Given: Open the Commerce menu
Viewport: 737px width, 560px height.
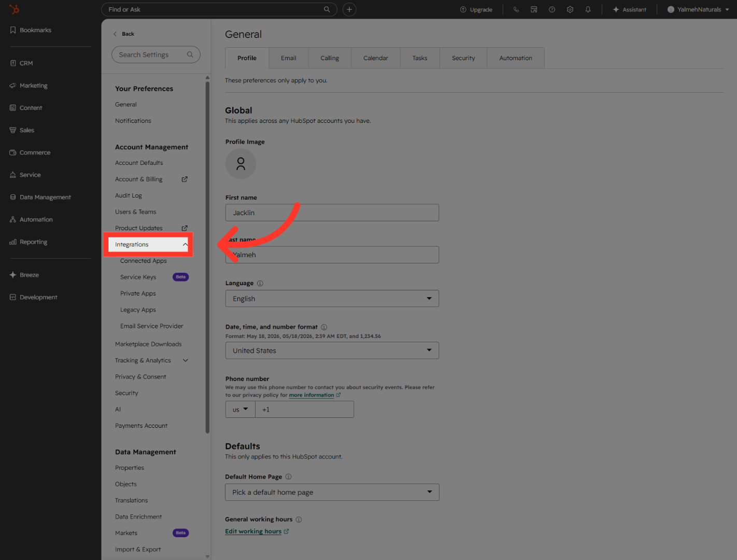Looking at the screenshot, I should [x=30, y=152].
